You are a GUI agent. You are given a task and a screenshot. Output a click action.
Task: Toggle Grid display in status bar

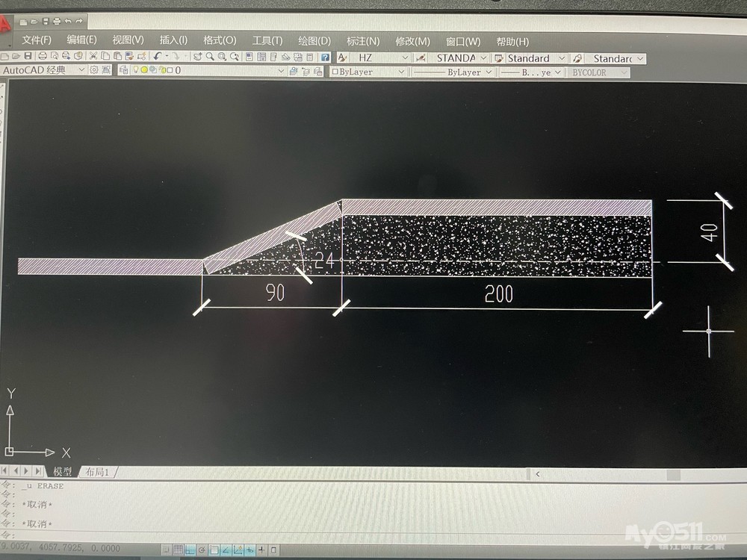click(x=179, y=550)
